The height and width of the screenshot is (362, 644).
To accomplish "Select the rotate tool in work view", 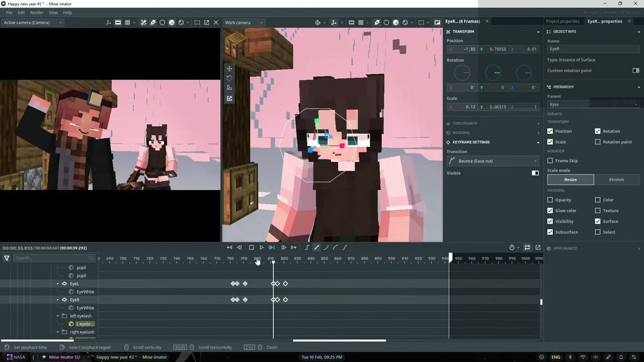I will pyautogui.click(x=229, y=78).
